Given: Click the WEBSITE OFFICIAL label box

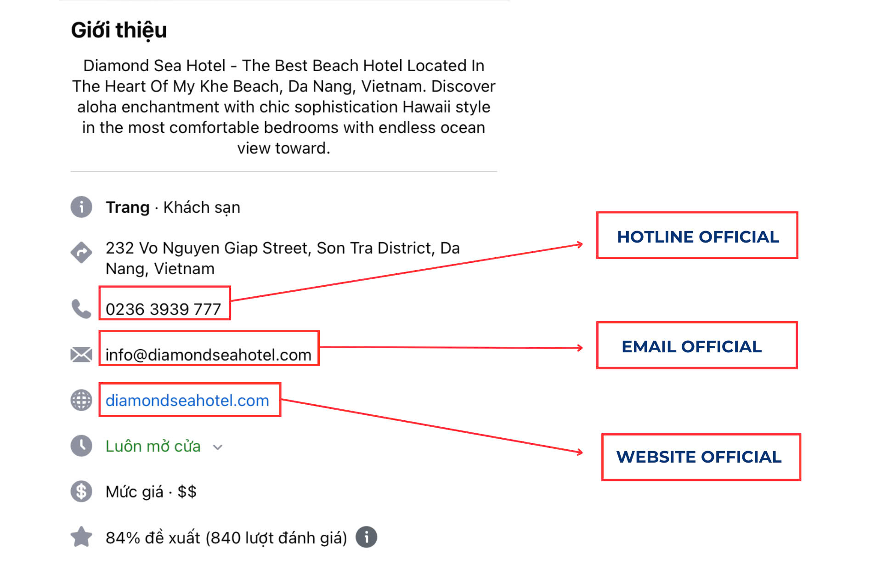Looking at the screenshot, I should [701, 457].
